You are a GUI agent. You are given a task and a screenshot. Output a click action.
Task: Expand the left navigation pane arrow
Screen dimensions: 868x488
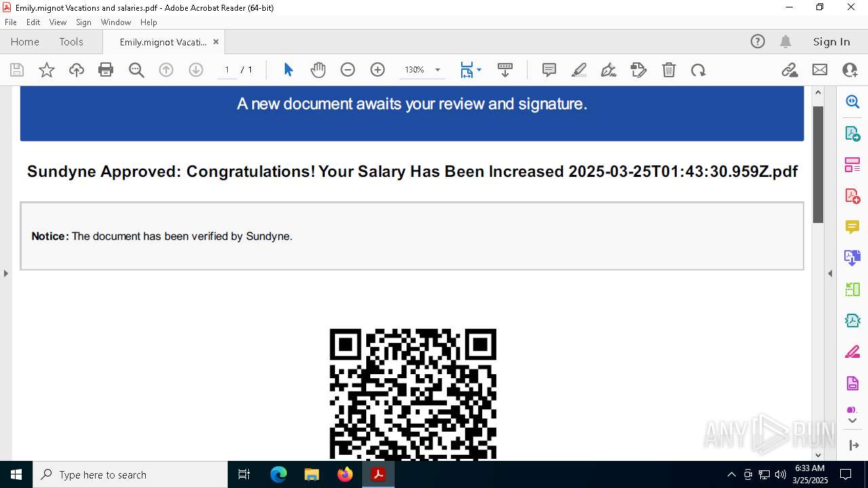pos(5,273)
